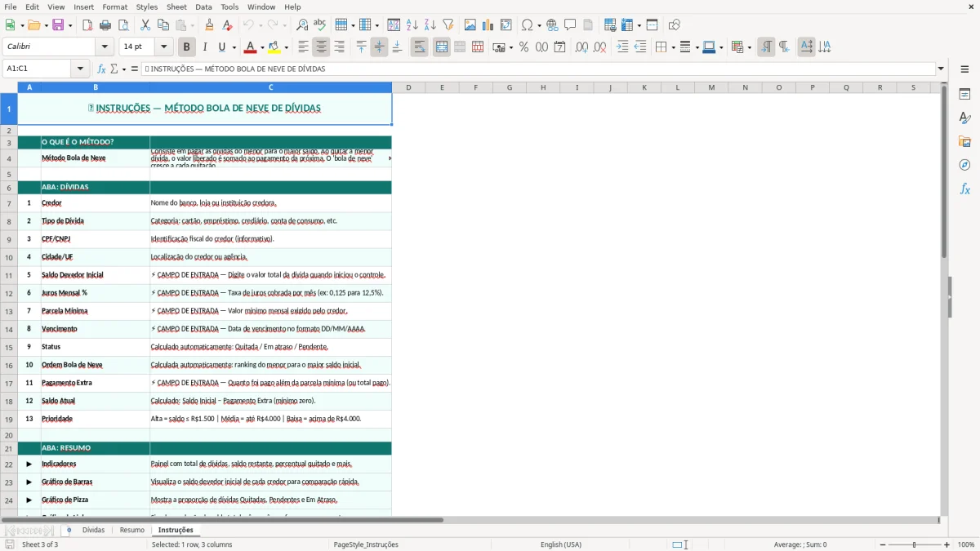The width and height of the screenshot is (980, 551).
Task: Click the Cut scissors icon
Action: tap(145, 25)
